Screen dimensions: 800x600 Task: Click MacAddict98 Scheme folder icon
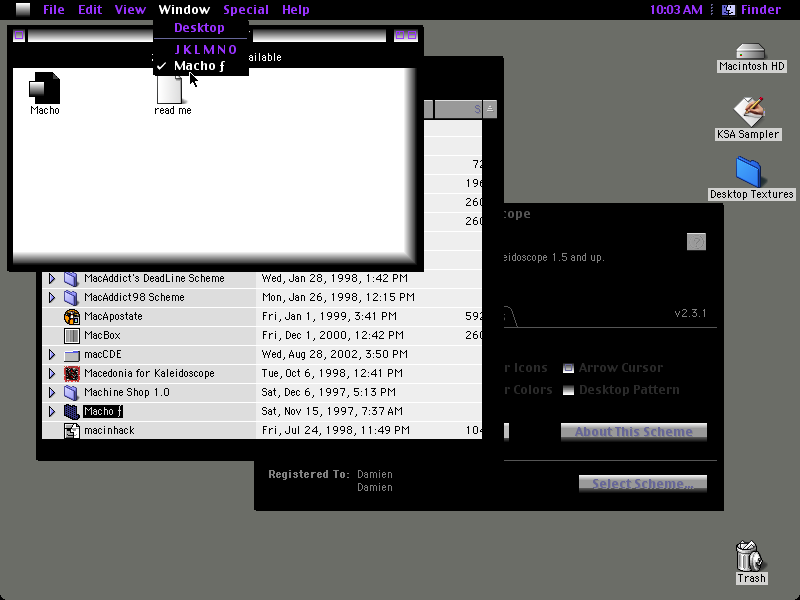click(71, 297)
